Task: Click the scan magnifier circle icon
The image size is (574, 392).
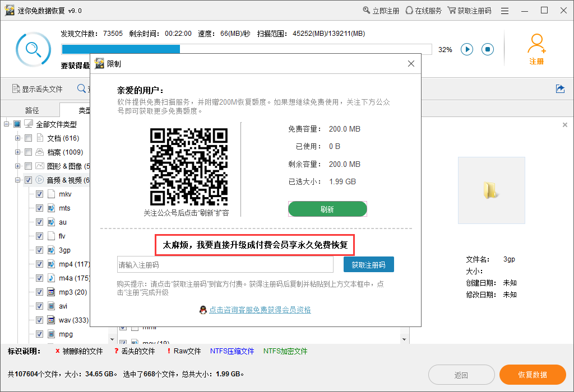Action: pyautogui.click(x=33, y=49)
